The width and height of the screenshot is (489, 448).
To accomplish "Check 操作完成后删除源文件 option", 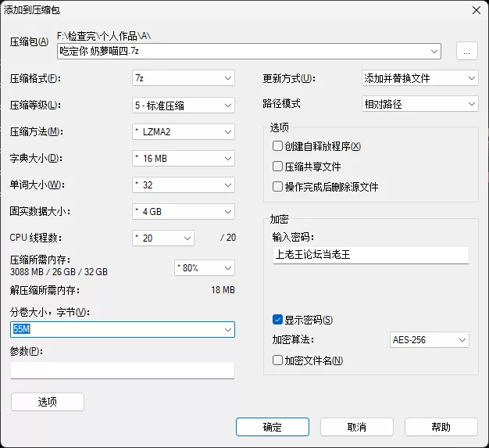I will click(x=277, y=187).
